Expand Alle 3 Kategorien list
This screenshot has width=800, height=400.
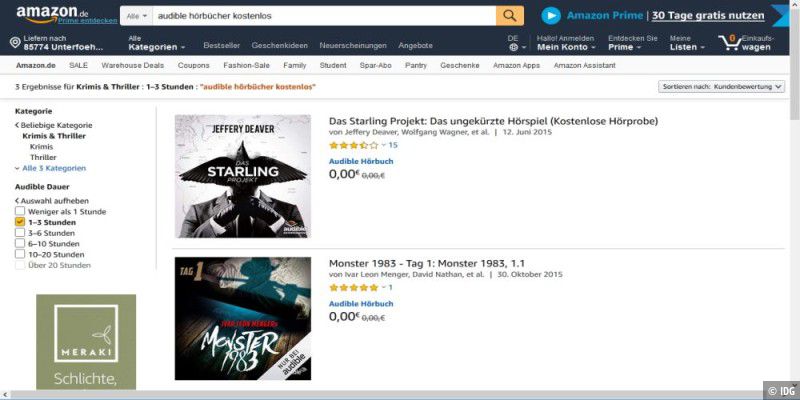pyautogui.click(x=54, y=168)
